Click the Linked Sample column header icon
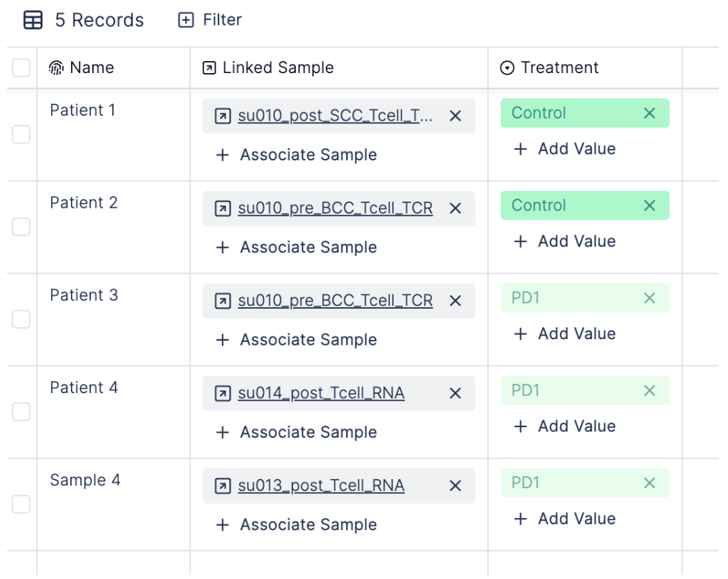The image size is (728, 579). [x=209, y=68]
